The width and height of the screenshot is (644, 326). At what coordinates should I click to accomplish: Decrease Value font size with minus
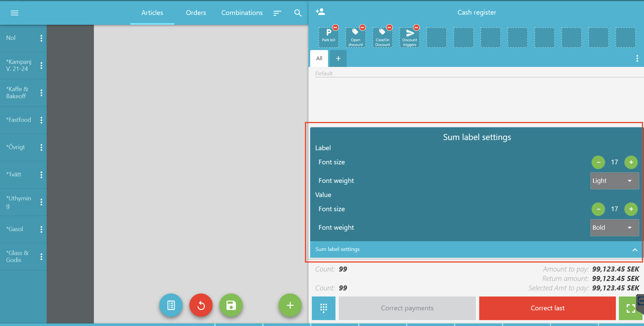coord(598,209)
